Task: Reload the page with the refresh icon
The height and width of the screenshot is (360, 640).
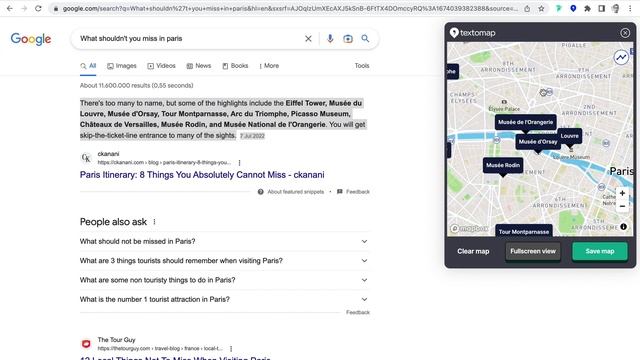Action: (38, 8)
